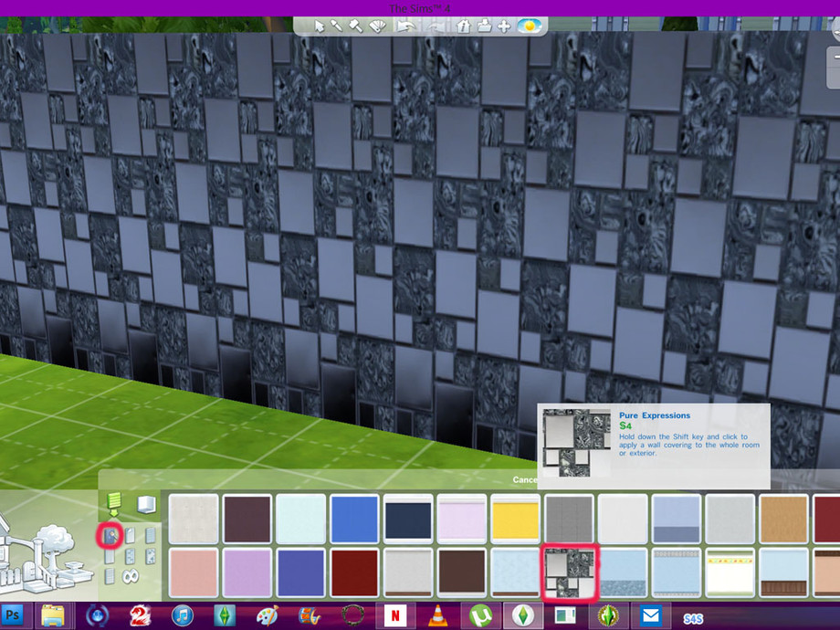The width and height of the screenshot is (840, 630).
Task: Choose the bright yellow wall swatch
Action: (x=517, y=519)
